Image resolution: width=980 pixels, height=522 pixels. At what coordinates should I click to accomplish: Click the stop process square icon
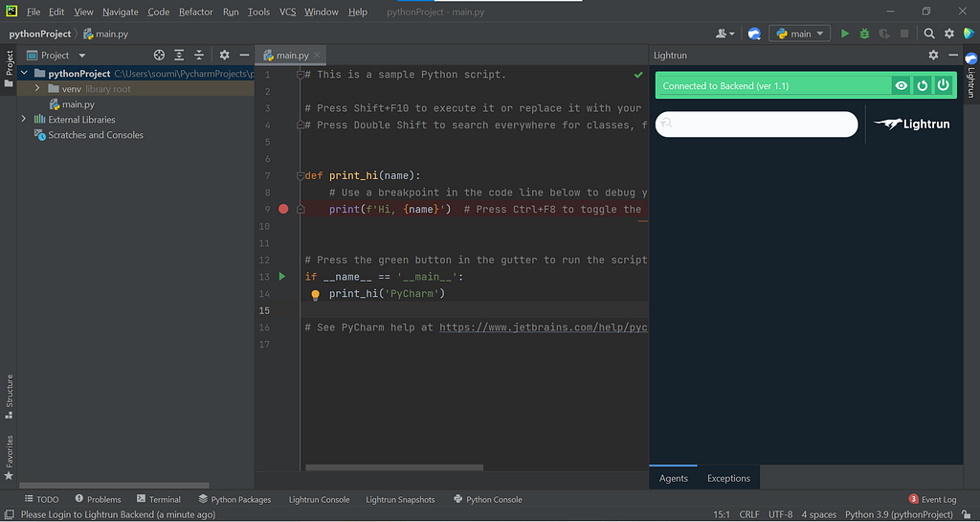tap(903, 34)
